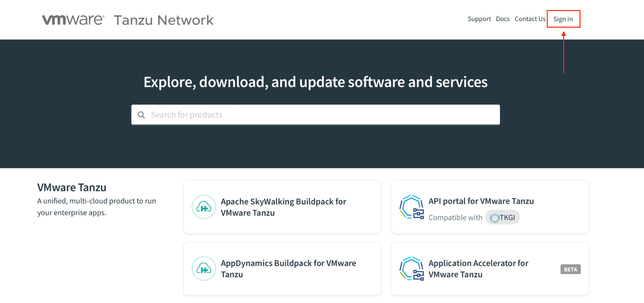Screen dimensions: 644x303
Task: Click the small TKGI heptagon icon
Action: pos(494,218)
